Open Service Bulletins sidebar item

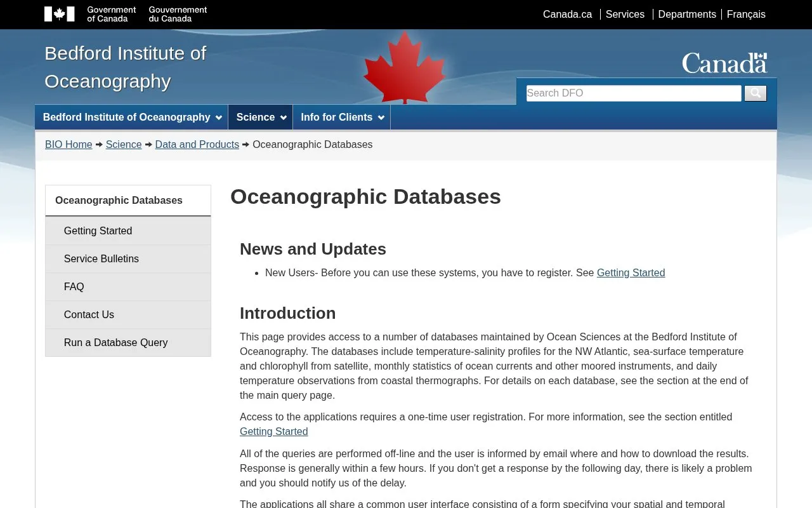point(128,259)
